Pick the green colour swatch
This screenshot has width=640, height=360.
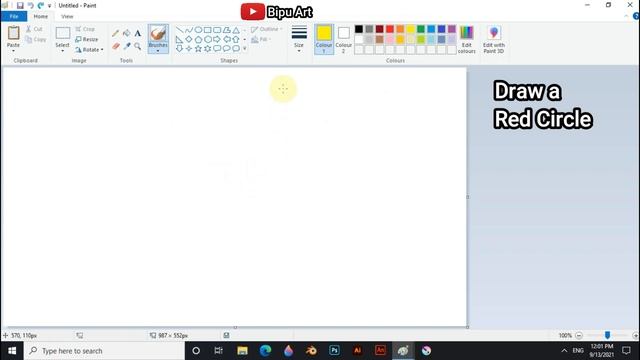[x=421, y=29]
